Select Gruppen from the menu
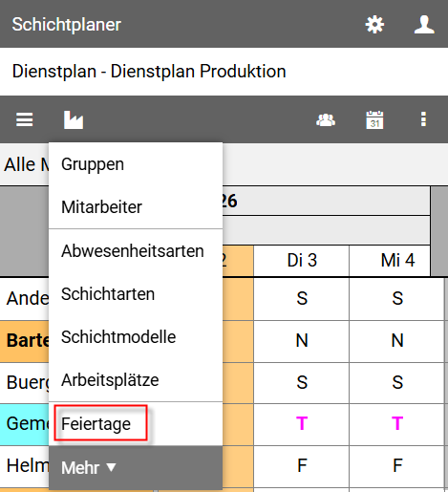 coord(136,164)
